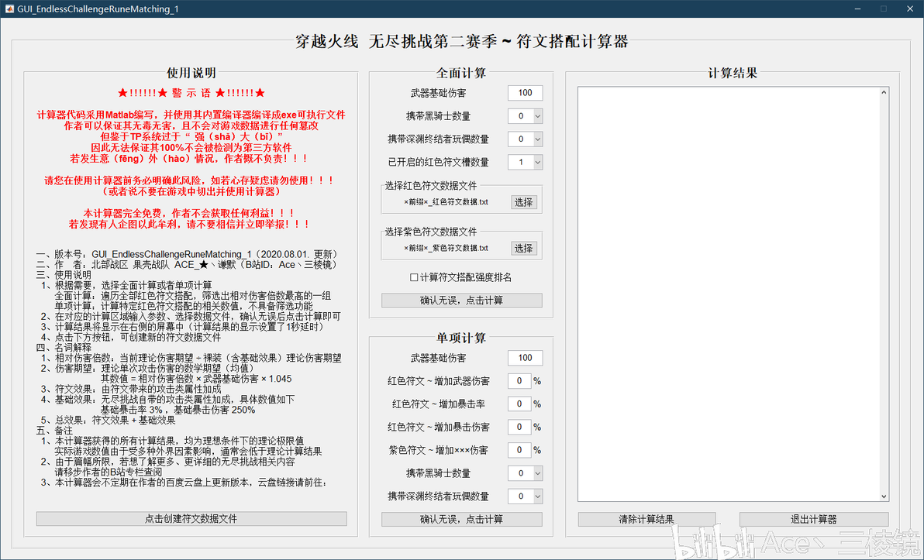Open 携带黑骑士数量 dropdown in 单项计算

click(x=525, y=472)
